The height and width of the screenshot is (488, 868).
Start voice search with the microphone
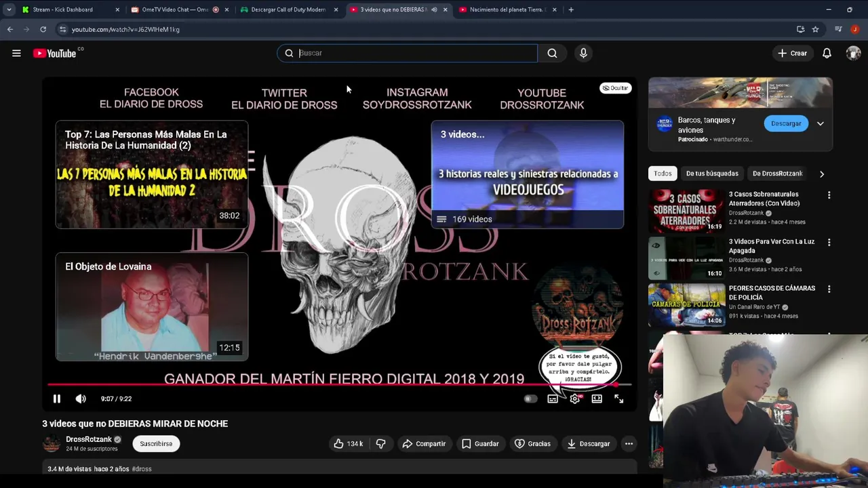click(x=583, y=53)
